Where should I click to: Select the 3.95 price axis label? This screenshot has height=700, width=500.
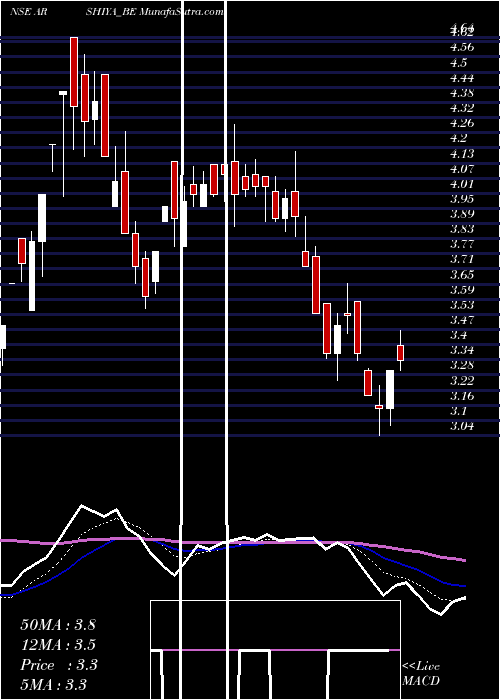tap(462, 198)
